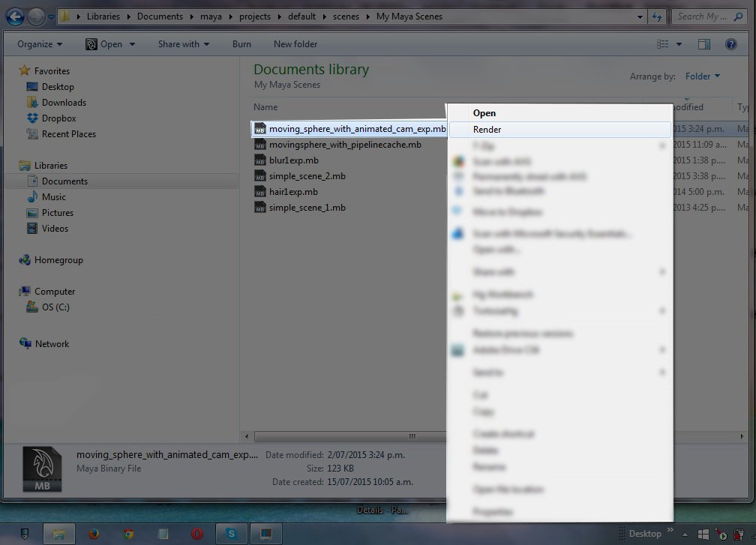Collapse the Libraries tree in the navigation pane
Viewport: 756px width, 545px height.
pyautogui.click(x=13, y=165)
